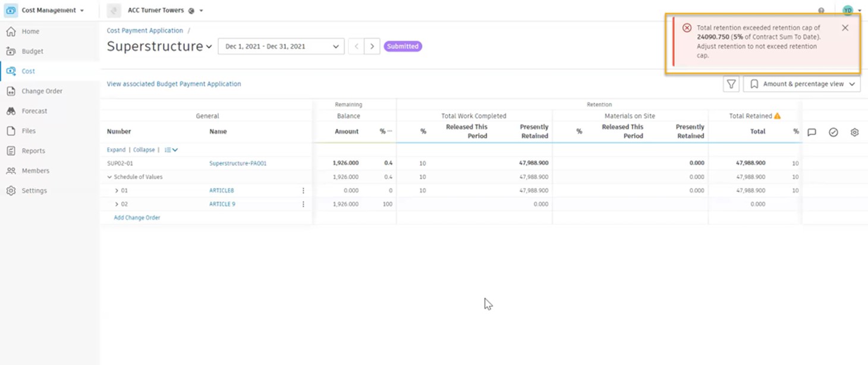The image size is (868, 365).
Task: Click the ACC Turner Towers project thumbnail
Action: [x=114, y=11]
